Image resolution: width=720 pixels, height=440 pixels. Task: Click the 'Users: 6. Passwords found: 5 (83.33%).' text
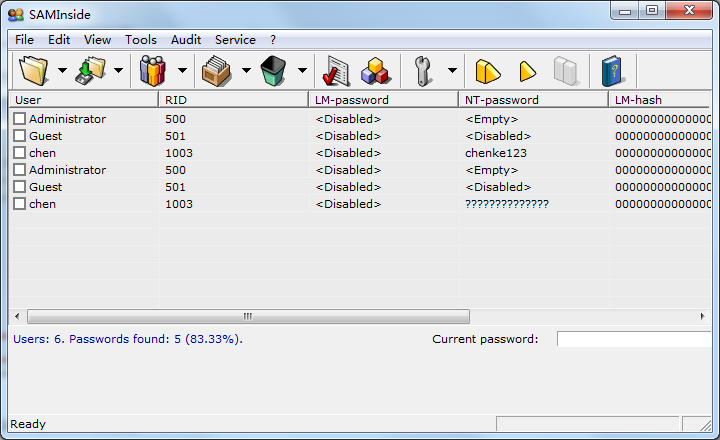(128, 339)
